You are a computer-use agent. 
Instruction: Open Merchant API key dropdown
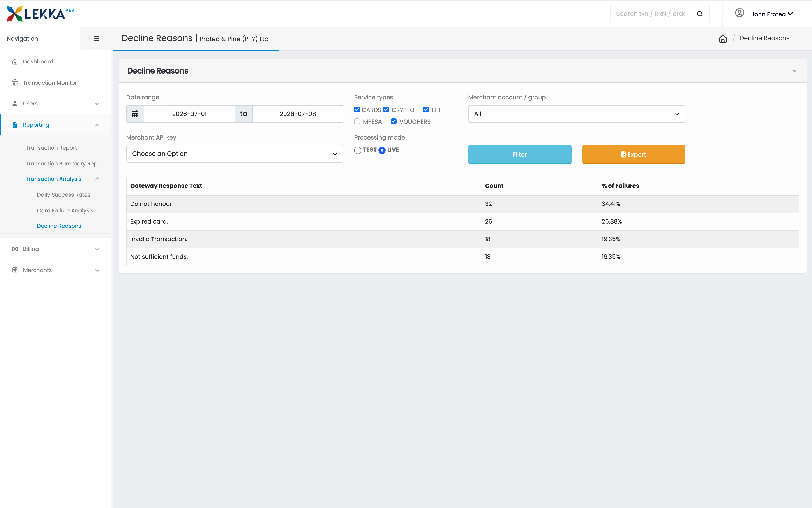click(235, 154)
